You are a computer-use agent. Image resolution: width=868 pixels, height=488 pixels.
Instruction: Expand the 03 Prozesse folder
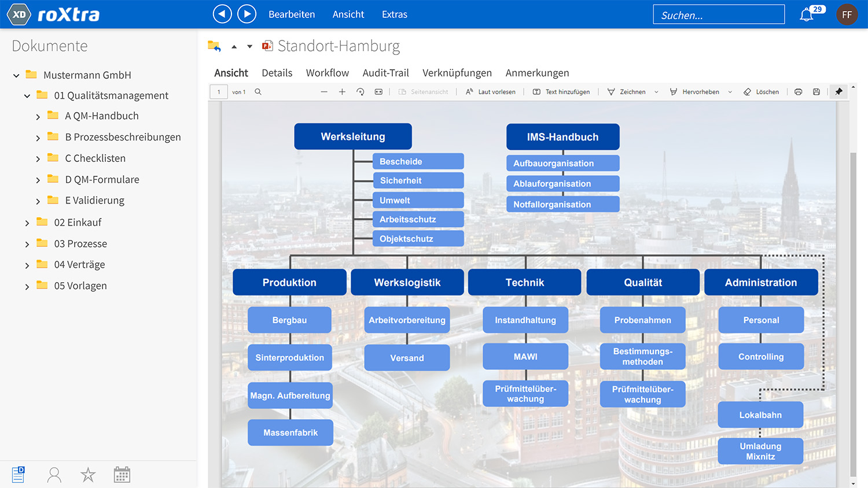point(27,245)
